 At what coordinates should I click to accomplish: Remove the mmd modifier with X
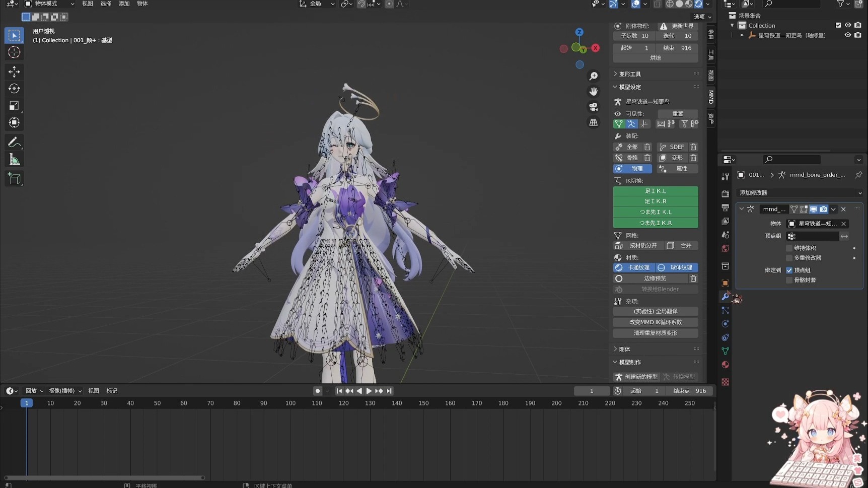click(x=843, y=210)
